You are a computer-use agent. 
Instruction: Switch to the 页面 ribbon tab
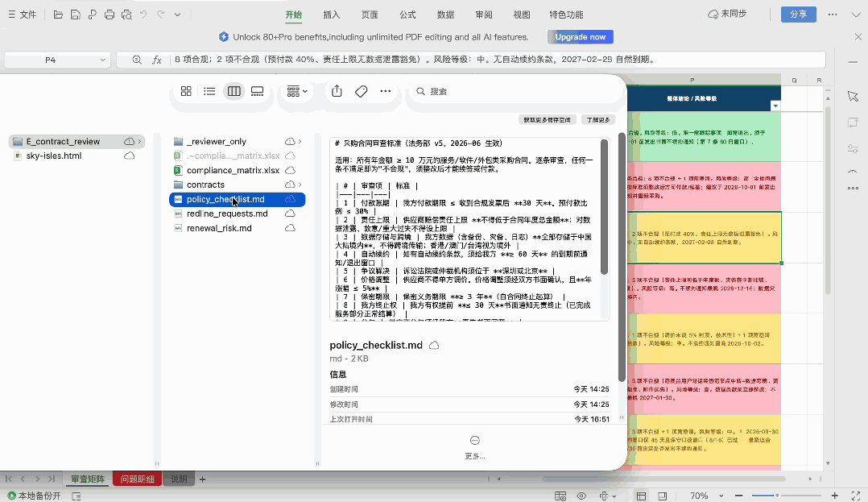(370, 15)
